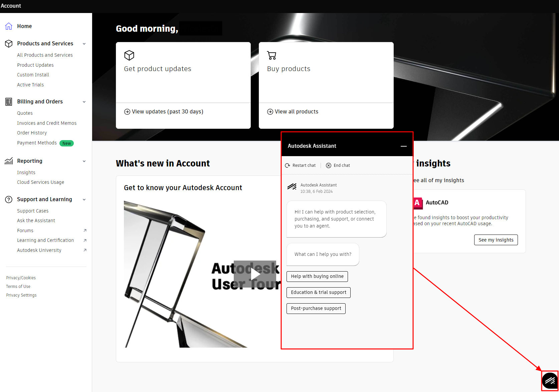Click the AutoCAD product logo icon

coord(418,203)
